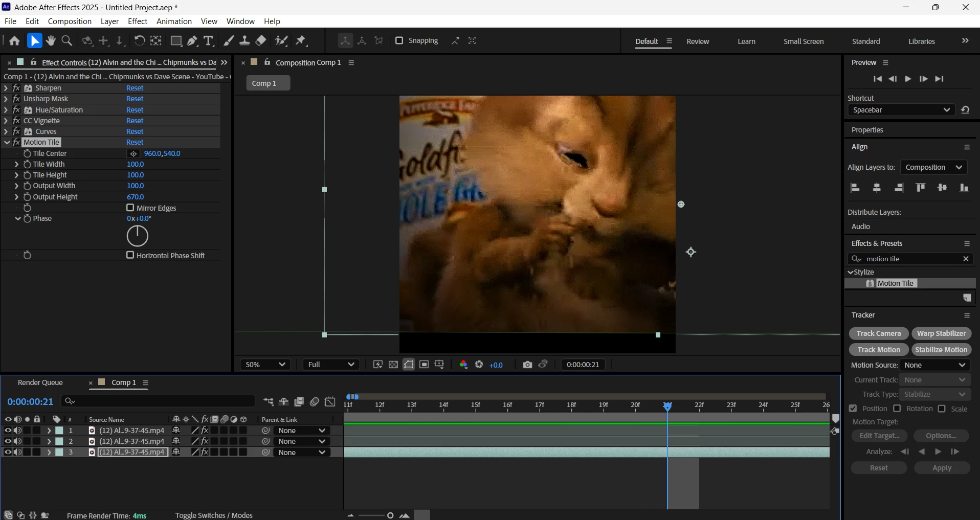Screen dimensions: 980x520
Task: Click the timeline layer search field
Action: [x=158, y=401]
